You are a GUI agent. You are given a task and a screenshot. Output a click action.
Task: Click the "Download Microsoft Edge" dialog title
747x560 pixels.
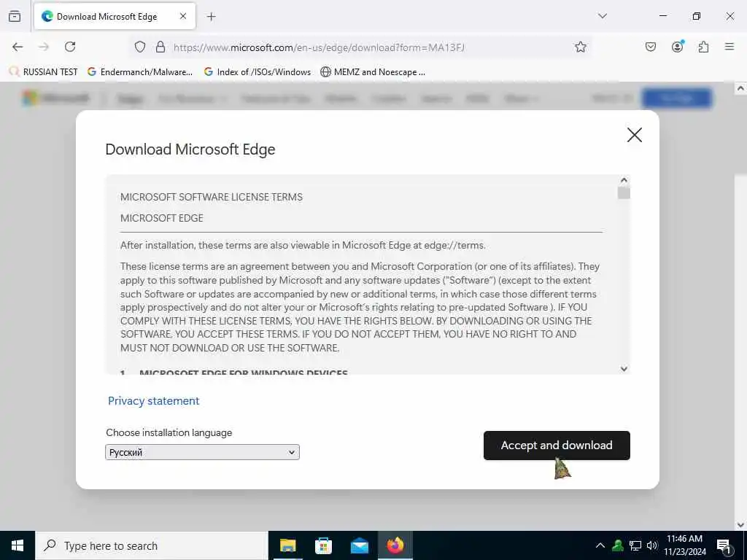tap(190, 149)
